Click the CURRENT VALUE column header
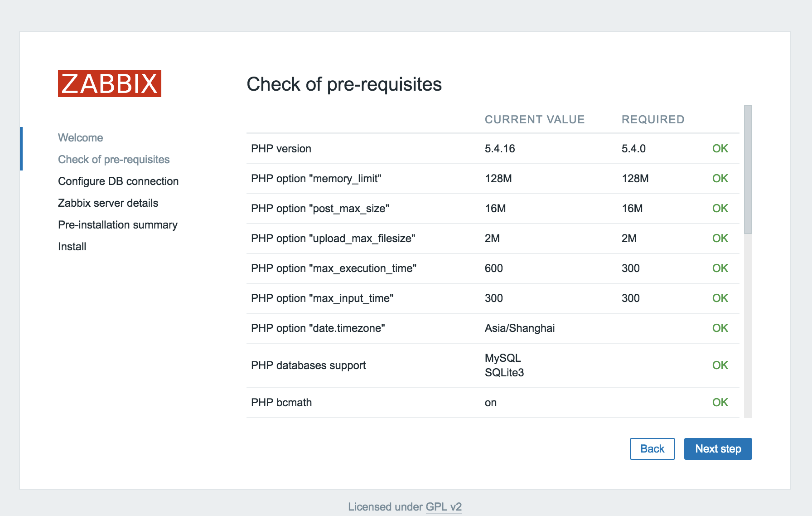812x516 pixels. (535, 120)
